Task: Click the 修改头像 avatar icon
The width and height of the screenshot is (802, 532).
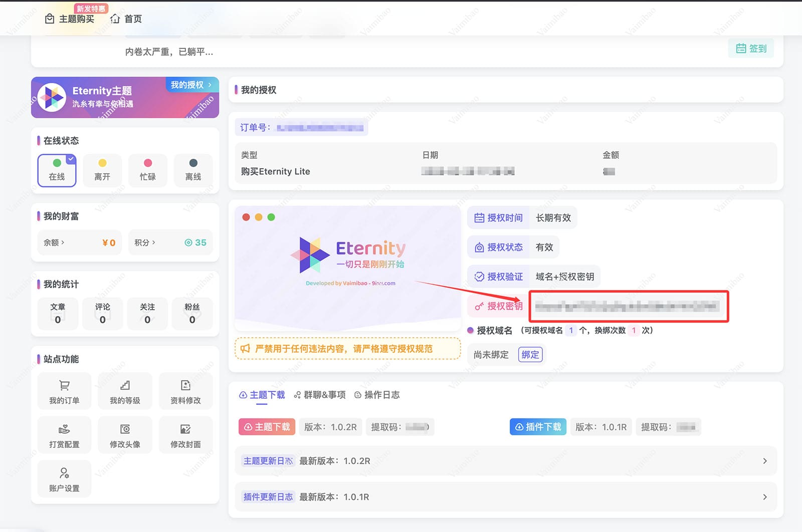Action: click(125, 430)
